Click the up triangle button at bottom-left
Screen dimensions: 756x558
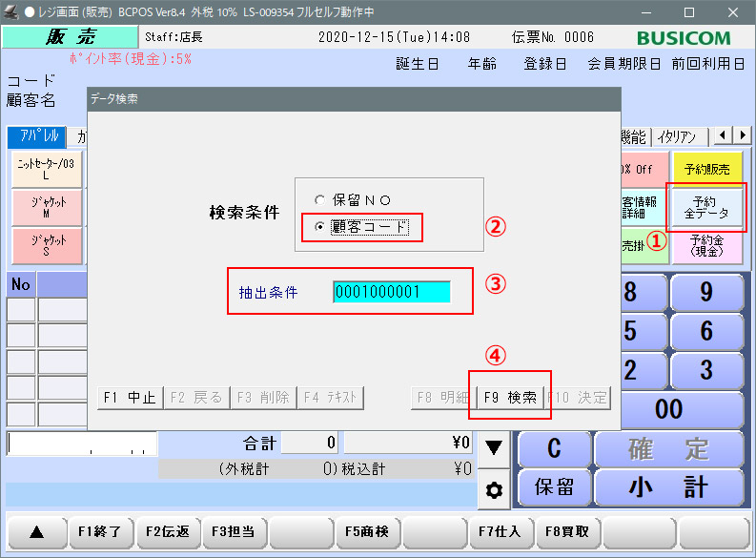[x=34, y=532]
